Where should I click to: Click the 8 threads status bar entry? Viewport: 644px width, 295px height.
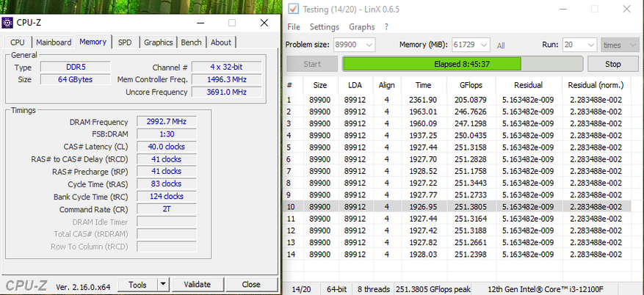[372, 289]
